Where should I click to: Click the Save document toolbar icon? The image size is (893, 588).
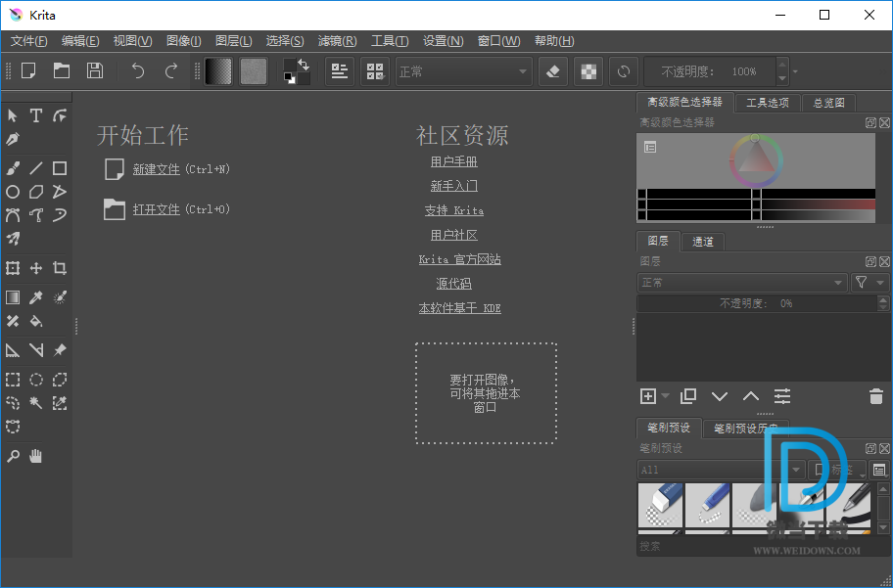coord(95,71)
